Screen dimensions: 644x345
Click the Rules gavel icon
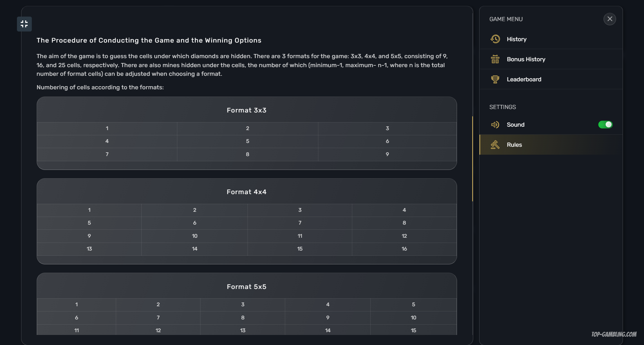495,145
